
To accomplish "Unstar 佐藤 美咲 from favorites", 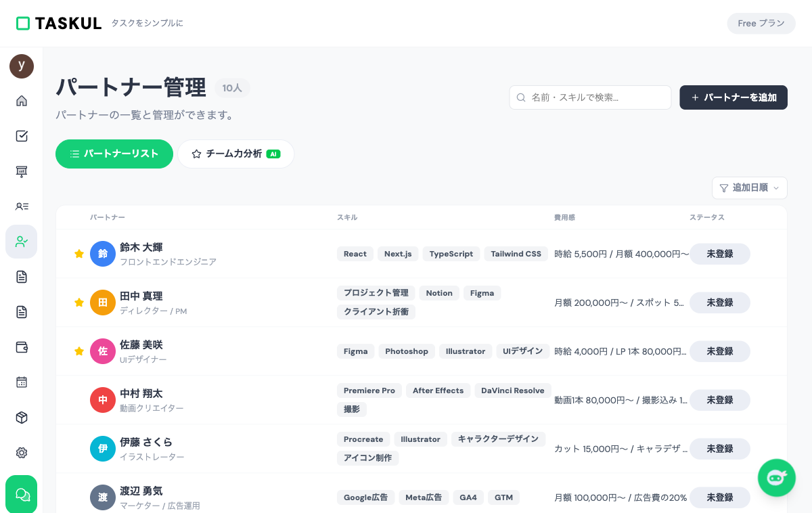I will point(79,351).
